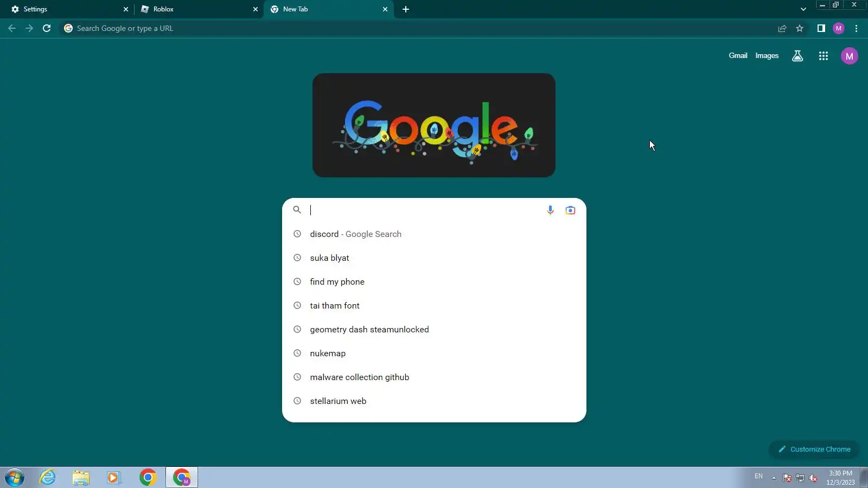Image resolution: width=868 pixels, height=488 pixels.
Task: Click the volume muted tray icon
Action: [813, 478]
